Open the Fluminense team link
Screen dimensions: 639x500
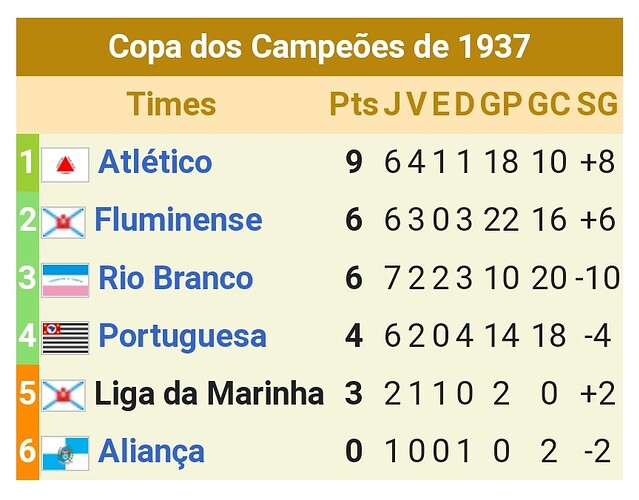click(178, 219)
